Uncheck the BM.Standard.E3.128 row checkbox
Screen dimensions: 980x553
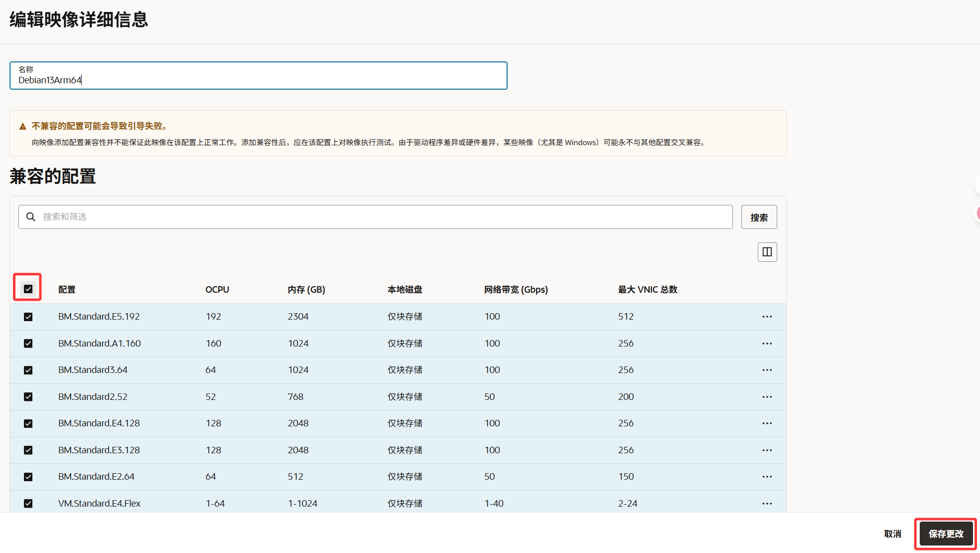click(28, 450)
